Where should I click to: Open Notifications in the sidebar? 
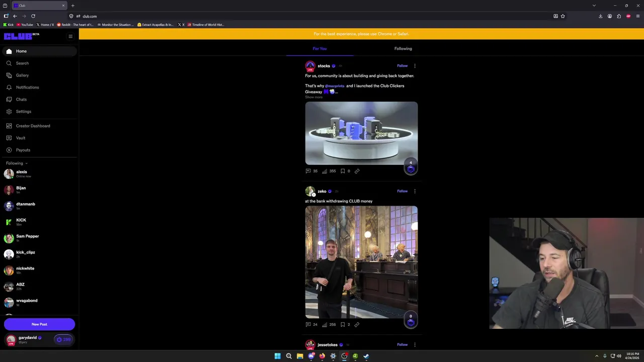pos(39,87)
